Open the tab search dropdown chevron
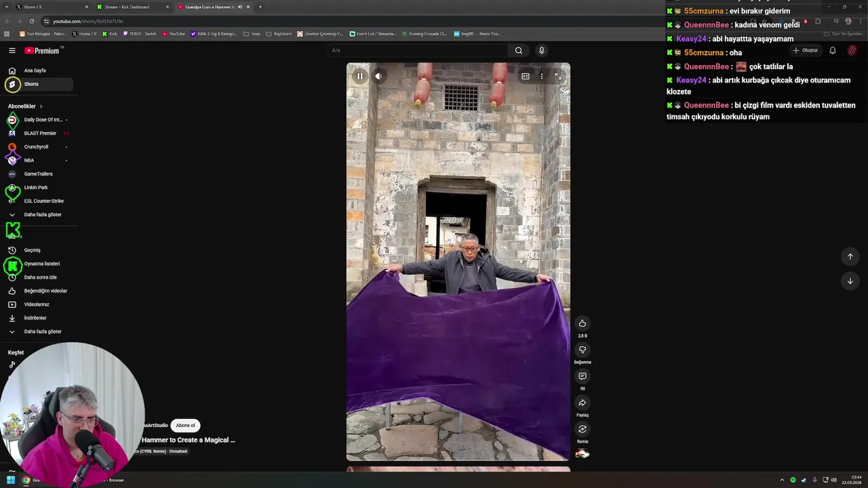 pos(5,7)
